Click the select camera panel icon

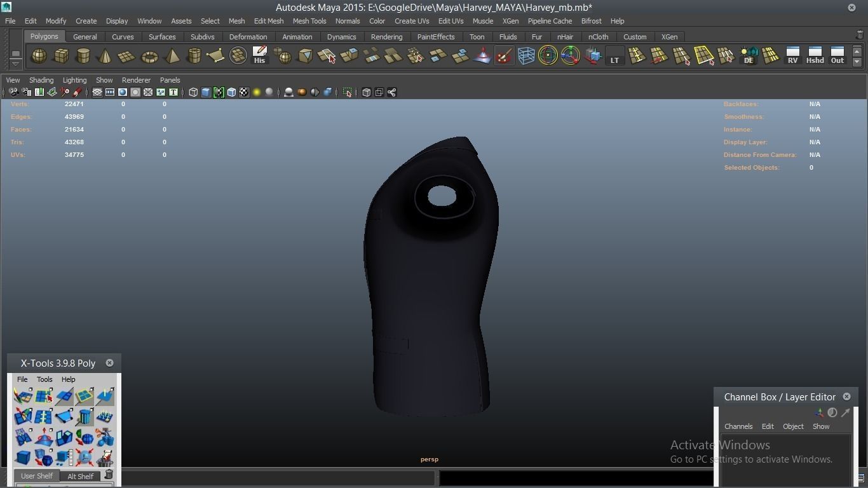click(x=13, y=92)
